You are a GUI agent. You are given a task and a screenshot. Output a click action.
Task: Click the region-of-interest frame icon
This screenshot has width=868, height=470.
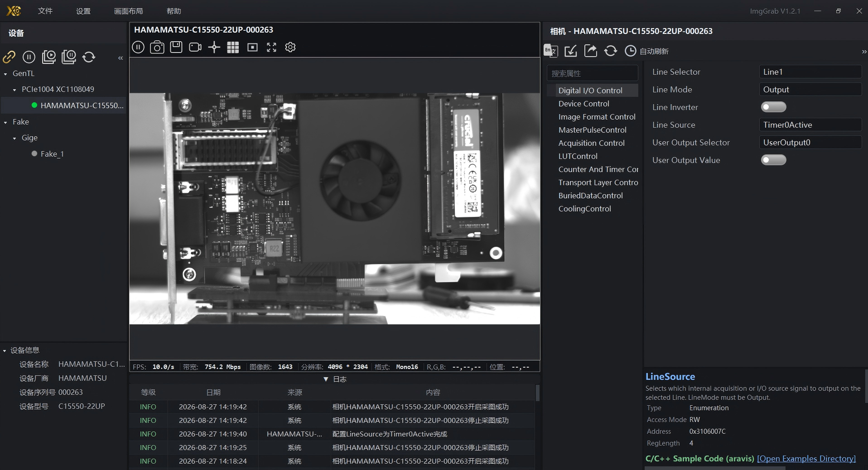coord(252,47)
